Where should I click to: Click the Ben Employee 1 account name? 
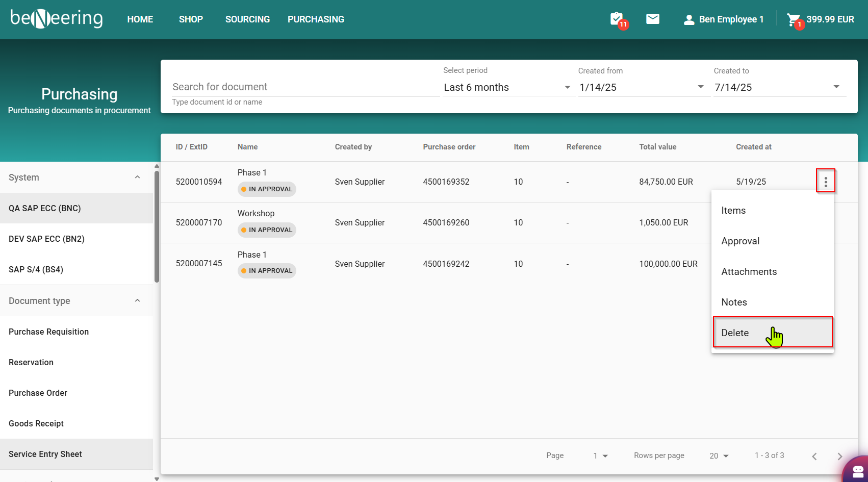[731, 19]
